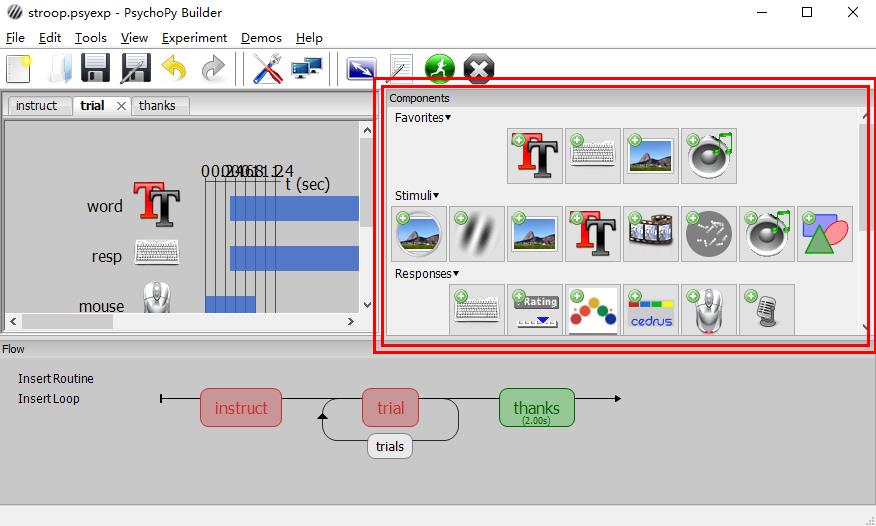Add a Cedrus button box component
This screenshot has width=876, height=526.
651,310
